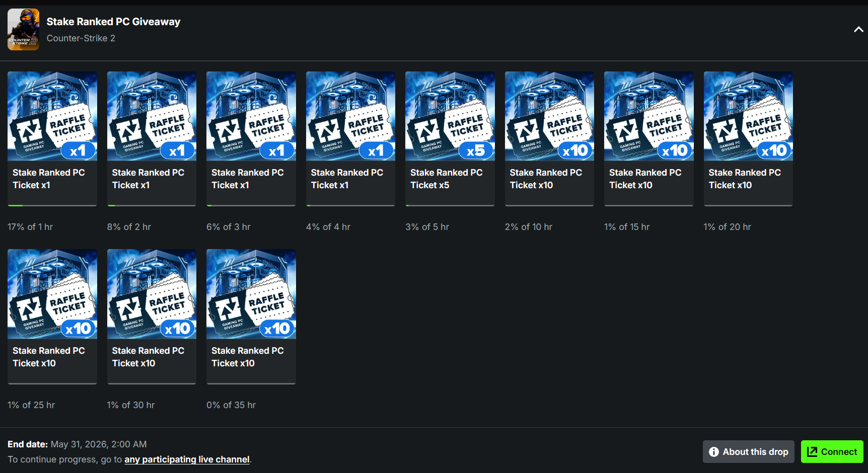The width and height of the screenshot is (868, 473).
Task: Click the "1% of 25 hr" progress label
Action: click(x=31, y=405)
